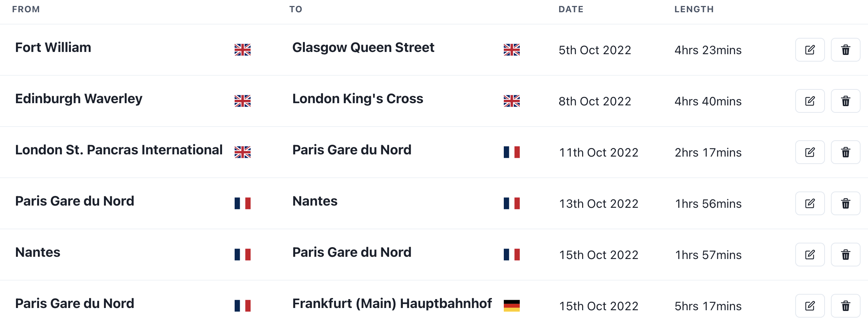This screenshot has height=331, width=868.
Task: Delete the Edinburgh Waverley journey
Action: pyautogui.click(x=845, y=101)
